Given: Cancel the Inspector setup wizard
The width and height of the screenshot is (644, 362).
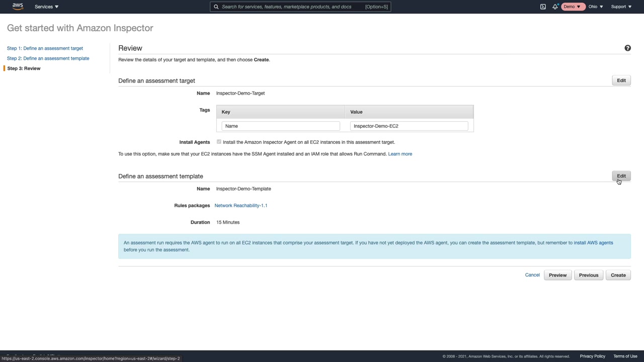Looking at the screenshot, I should [532, 275].
